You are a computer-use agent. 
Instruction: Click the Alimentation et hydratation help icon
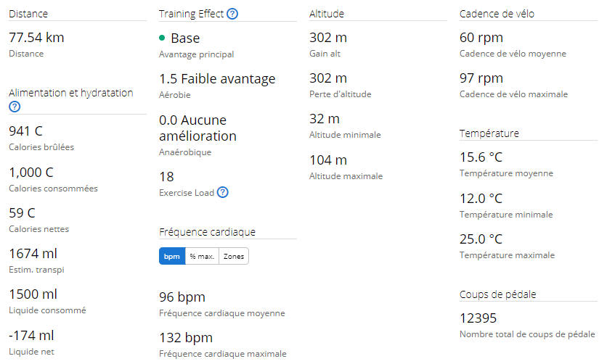coord(15,107)
